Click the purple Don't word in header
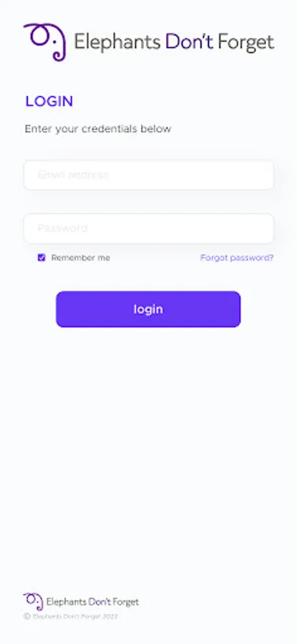Screen dimensions: 297x644 [x=189, y=42]
